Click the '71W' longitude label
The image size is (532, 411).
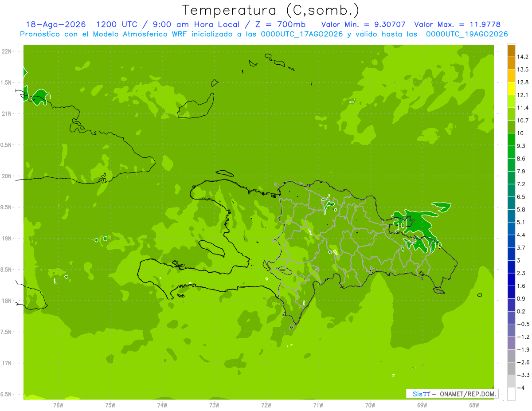pyautogui.click(x=318, y=404)
